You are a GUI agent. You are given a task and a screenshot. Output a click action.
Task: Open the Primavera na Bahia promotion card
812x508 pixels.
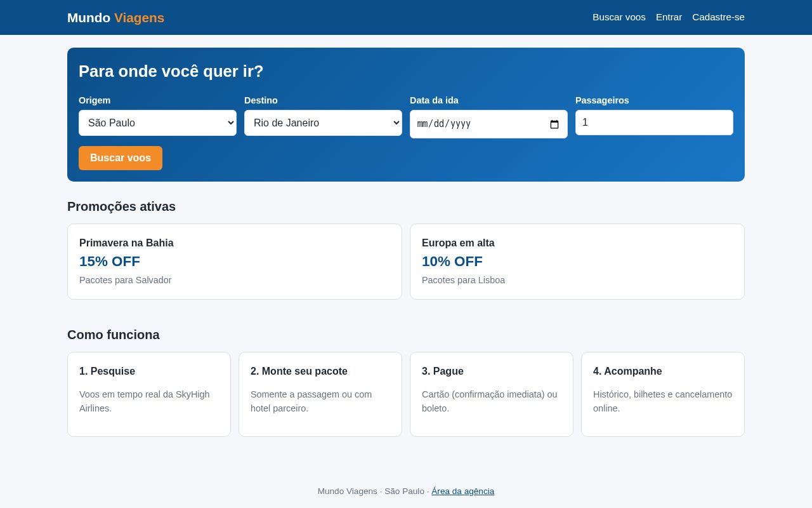tap(235, 262)
